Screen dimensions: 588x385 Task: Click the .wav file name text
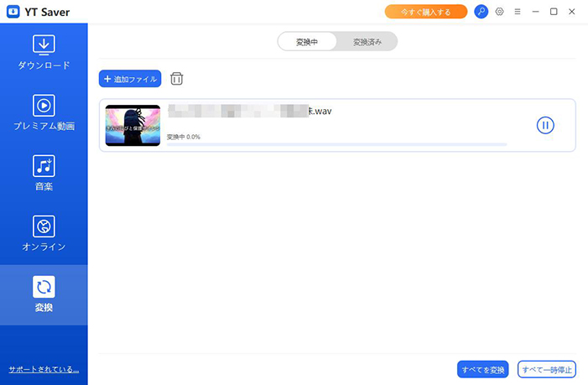[x=250, y=111]
